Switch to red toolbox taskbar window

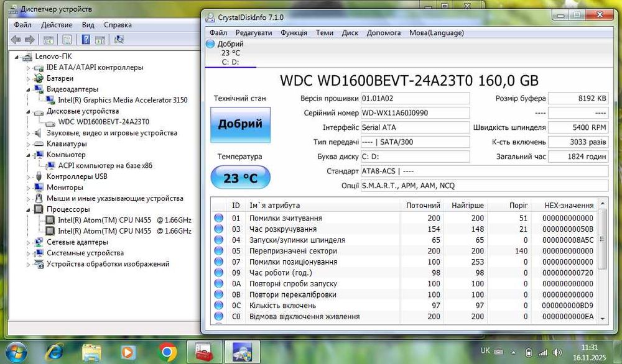point(204,352)
